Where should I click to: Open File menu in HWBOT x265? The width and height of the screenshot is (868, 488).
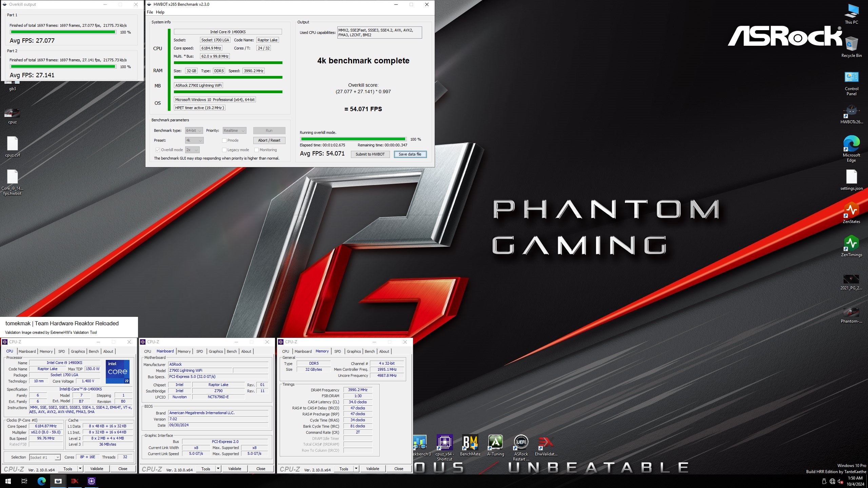150,12
